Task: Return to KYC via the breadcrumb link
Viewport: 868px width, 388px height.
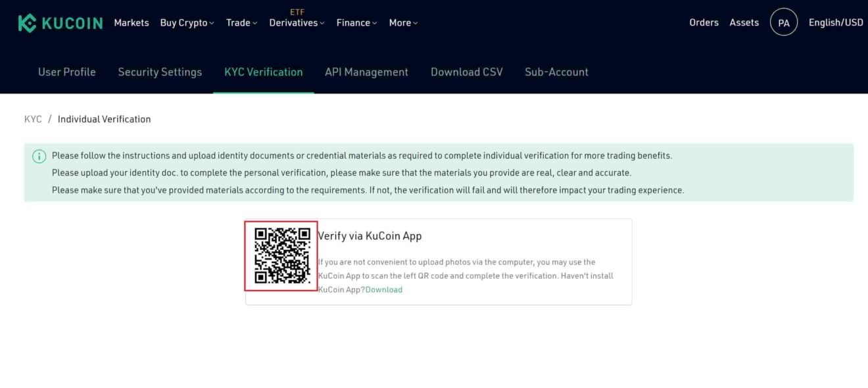Action: pyautogui.click(x=32, y=118)
